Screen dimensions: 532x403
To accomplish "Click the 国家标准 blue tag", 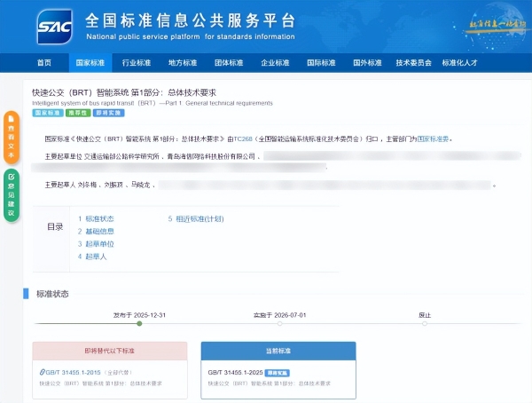I will [x=48, y=113].
